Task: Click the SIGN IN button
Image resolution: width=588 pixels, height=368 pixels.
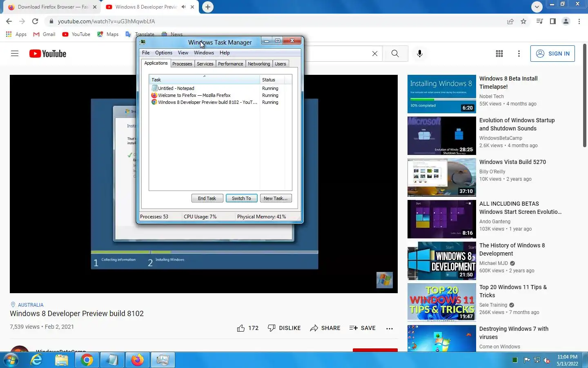Action: click(x=552, y=54)
